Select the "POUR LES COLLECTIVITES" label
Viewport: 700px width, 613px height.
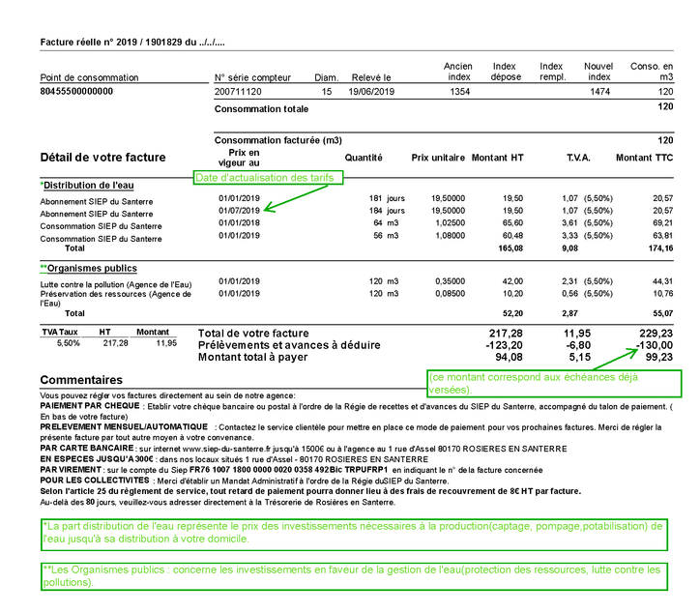pyautogui.click(x=95, y=481)
